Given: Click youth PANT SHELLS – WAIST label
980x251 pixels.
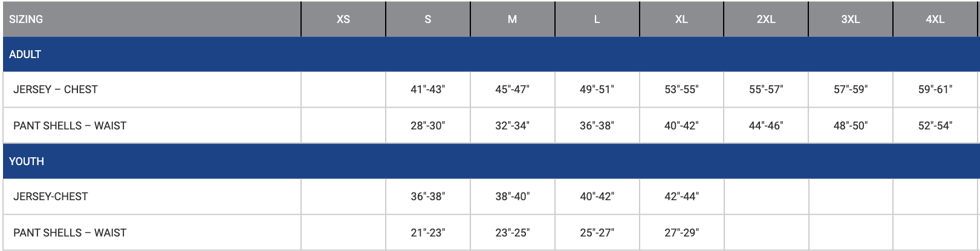Looking at the screenshot, I should tap(70, 233).
